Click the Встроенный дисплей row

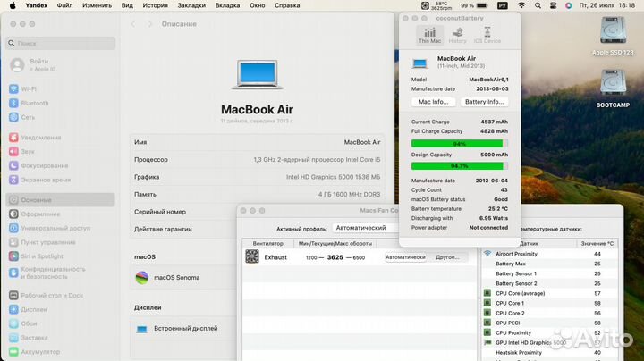pyautogui.click(x=183, y=329)
